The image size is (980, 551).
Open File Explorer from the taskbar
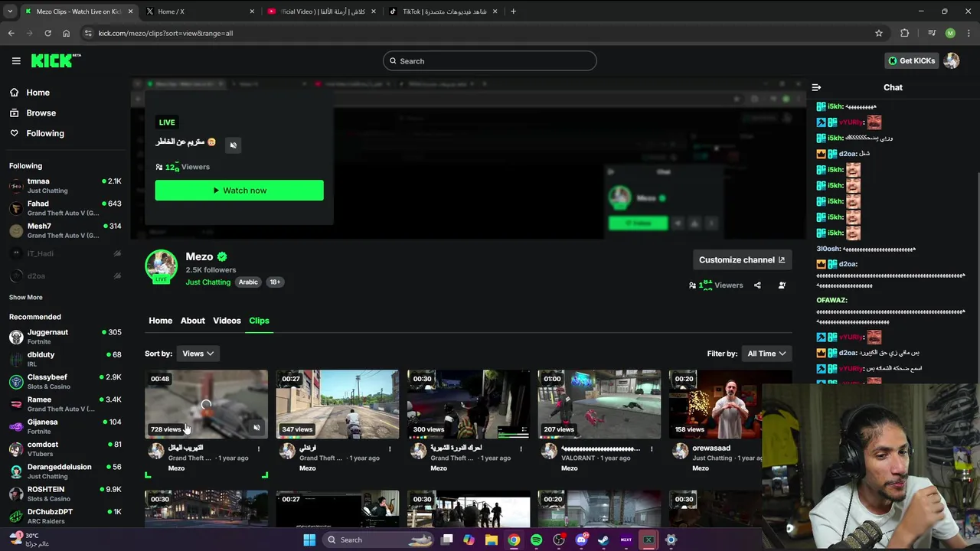[x=492, y=540]
